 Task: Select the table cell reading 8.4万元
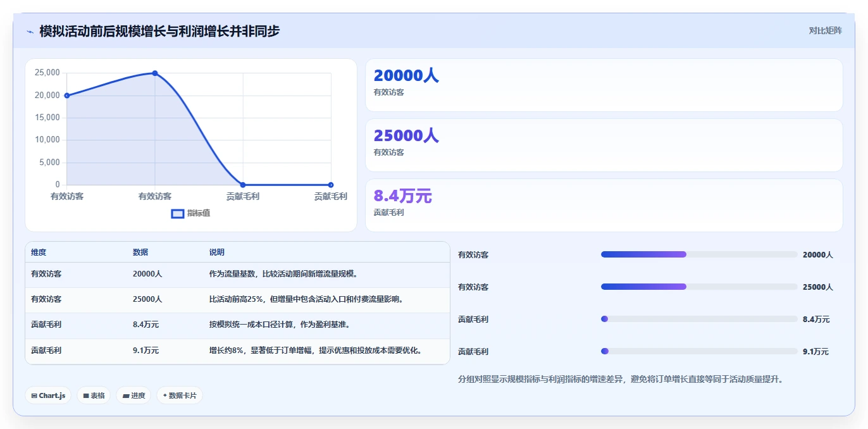146,324
